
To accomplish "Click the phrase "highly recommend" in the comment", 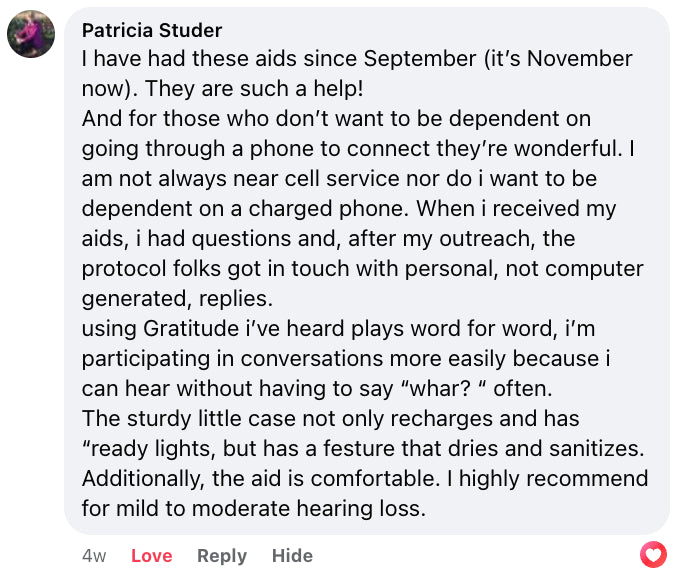I will click(548, 479).
